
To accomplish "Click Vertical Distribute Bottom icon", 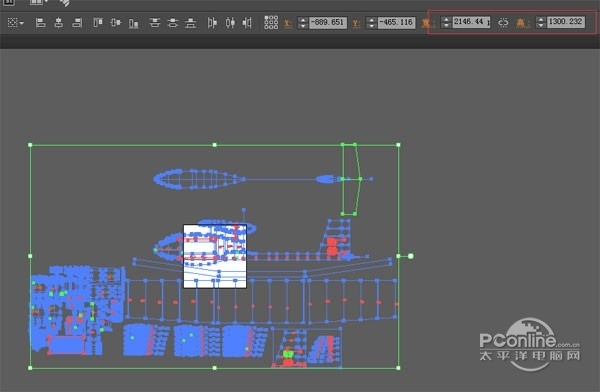I will pyautogui.click(x=191, y=23).
